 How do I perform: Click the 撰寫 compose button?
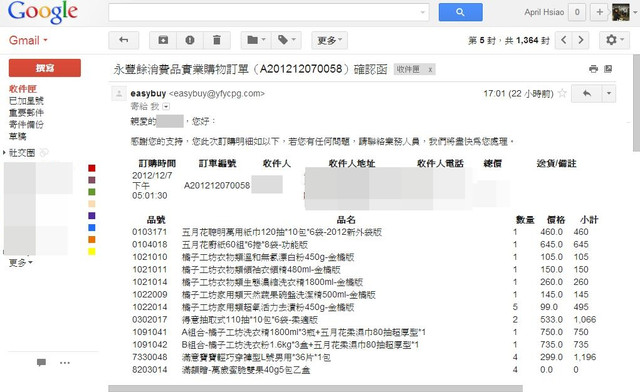click(45, 68)
